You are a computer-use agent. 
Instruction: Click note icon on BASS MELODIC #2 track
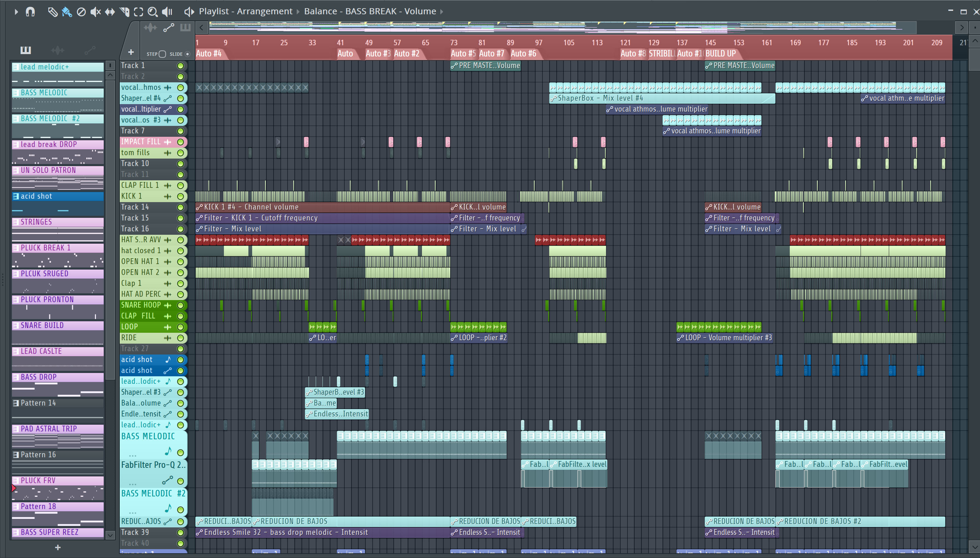167,508
